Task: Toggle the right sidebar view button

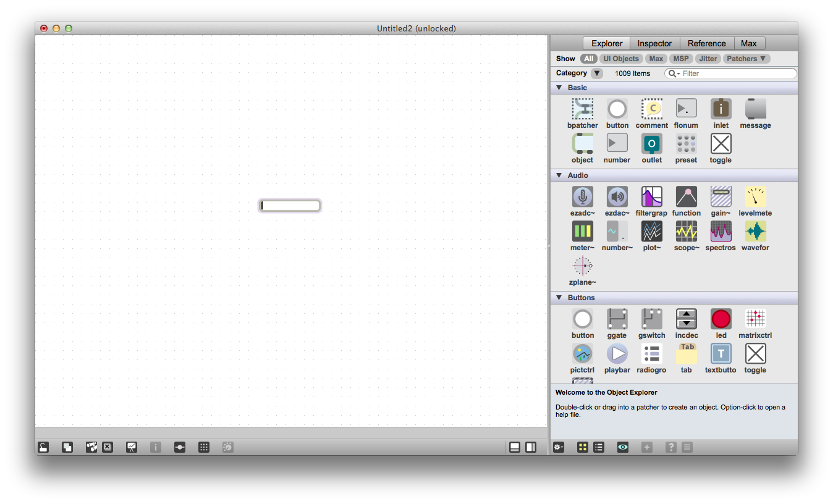Action: click(531, 447)
